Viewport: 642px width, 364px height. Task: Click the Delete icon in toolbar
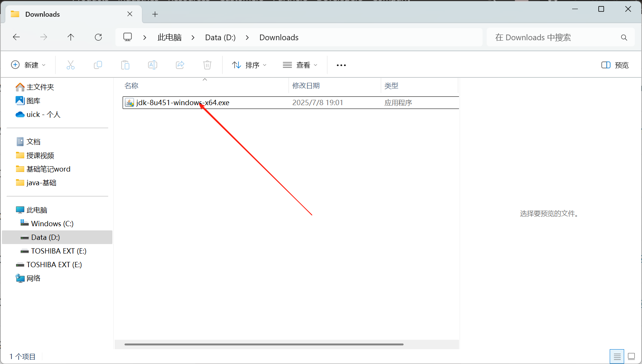(207, 65)
